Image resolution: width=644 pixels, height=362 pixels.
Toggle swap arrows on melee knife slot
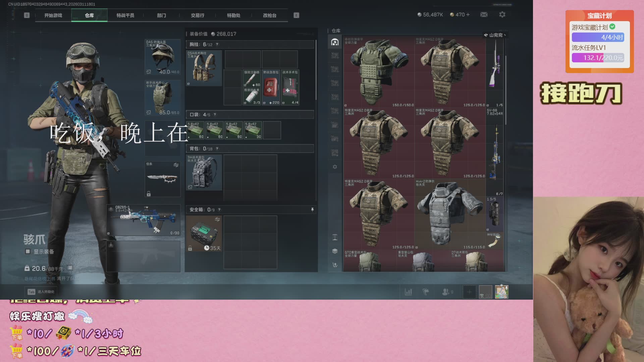coord(176,165)
